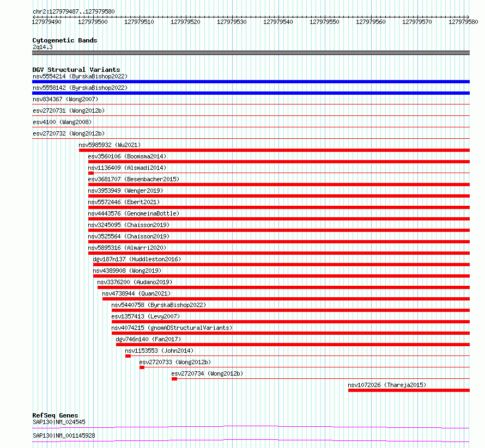
Task: Click ruler position 127979560
Action: pyautogui.click(x=371, y=22)
